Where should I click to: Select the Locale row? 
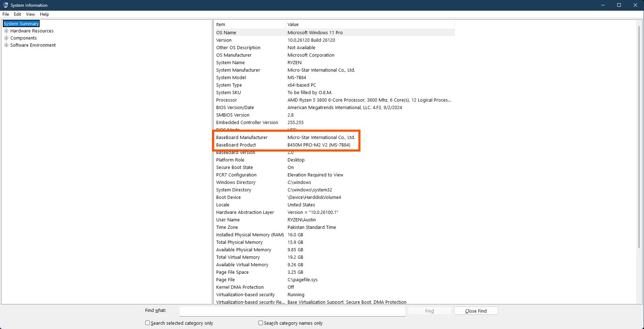[334, 205]
